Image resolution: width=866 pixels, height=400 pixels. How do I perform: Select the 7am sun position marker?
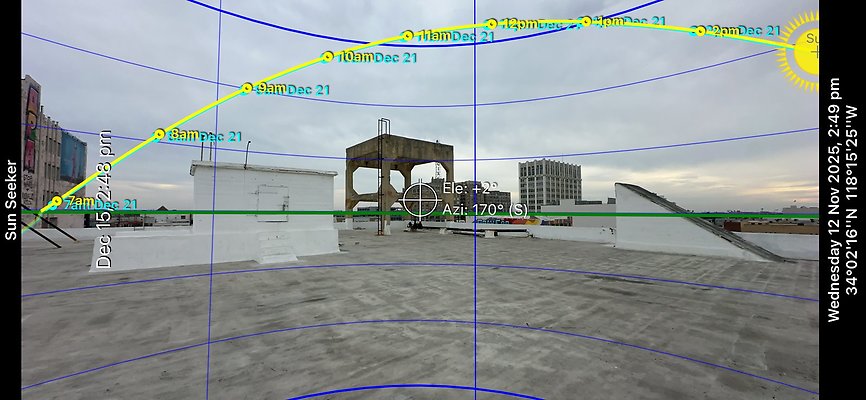56,201
